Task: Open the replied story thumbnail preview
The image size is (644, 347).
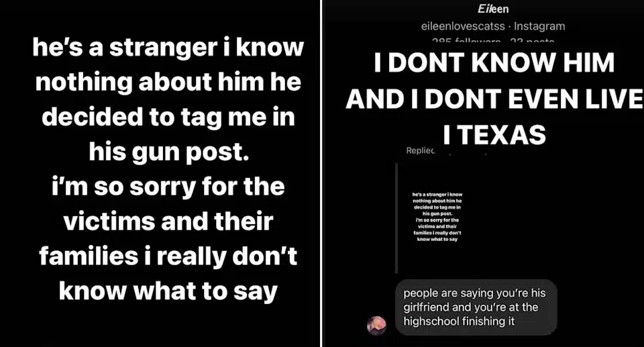Action: [x=437, y=216]
